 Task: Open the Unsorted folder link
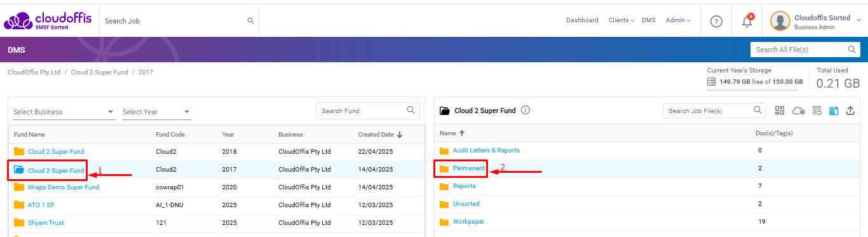(x=466, y=204)
